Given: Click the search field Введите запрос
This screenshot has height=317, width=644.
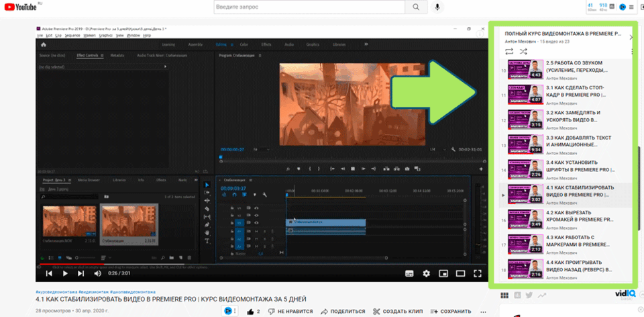Looking at the screenshot, I should point(309,7).
